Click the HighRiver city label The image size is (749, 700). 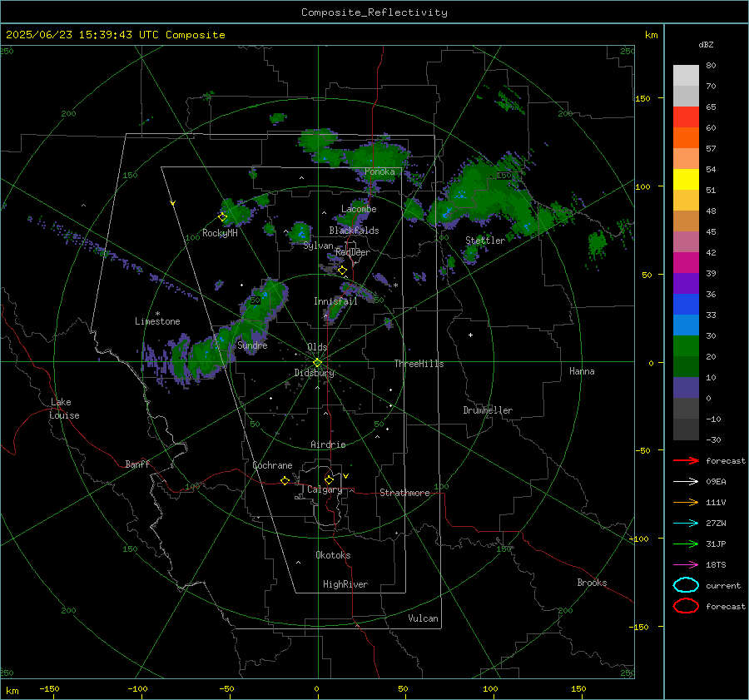coord(345,584)
